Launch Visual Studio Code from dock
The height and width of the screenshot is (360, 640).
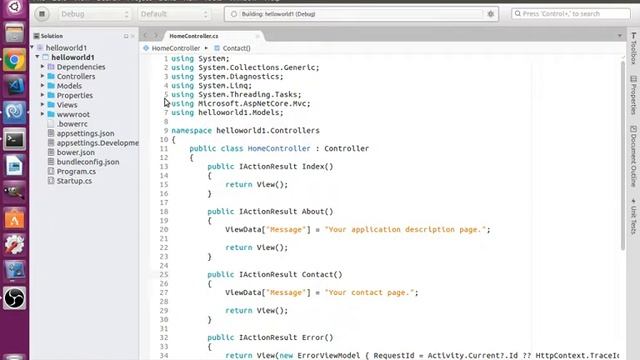14,86
